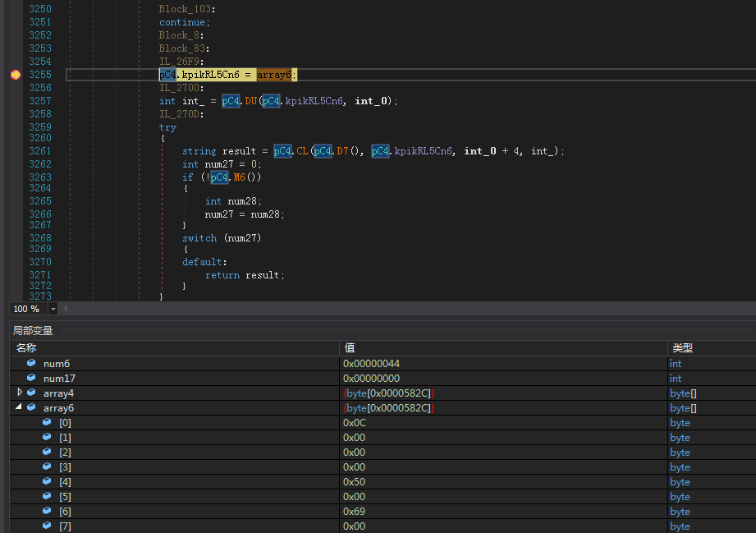756x533 pixels.
Task: Click the horizontal scrollbar left arrow
Action: click(66, 309)
